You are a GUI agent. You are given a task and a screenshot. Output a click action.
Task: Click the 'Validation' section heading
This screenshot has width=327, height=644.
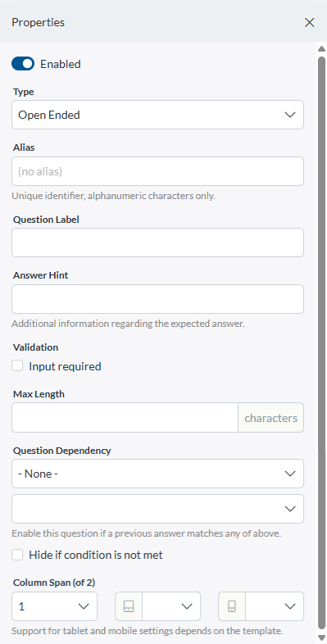tap(36, 347)
